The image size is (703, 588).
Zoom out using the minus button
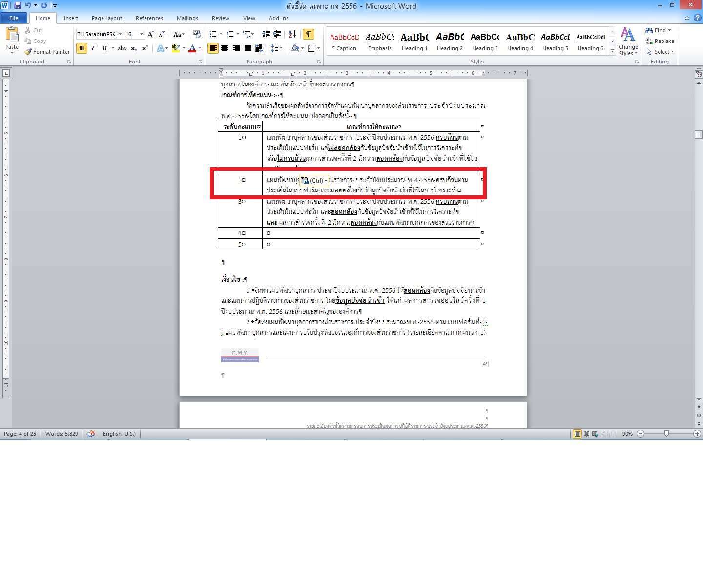click(641, 434)
